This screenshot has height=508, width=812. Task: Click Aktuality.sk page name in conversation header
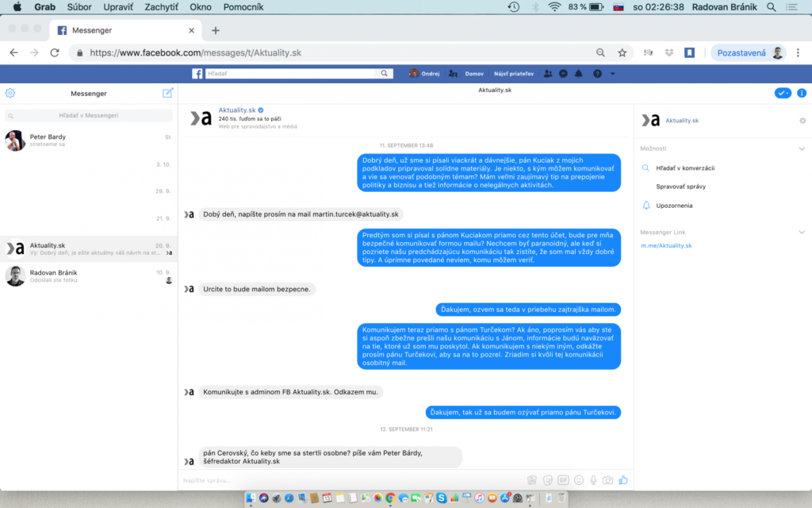(236, 110)
